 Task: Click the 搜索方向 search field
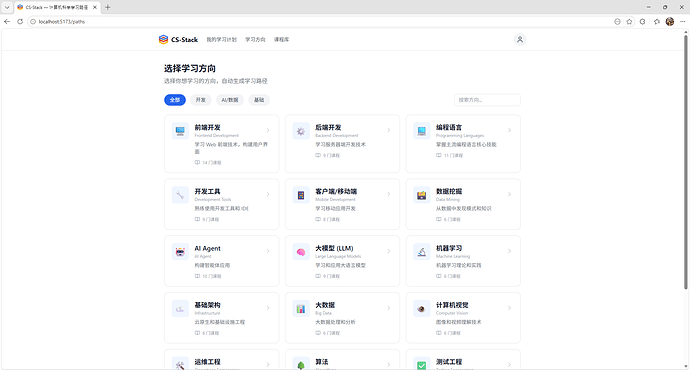(x=487, y=100)
